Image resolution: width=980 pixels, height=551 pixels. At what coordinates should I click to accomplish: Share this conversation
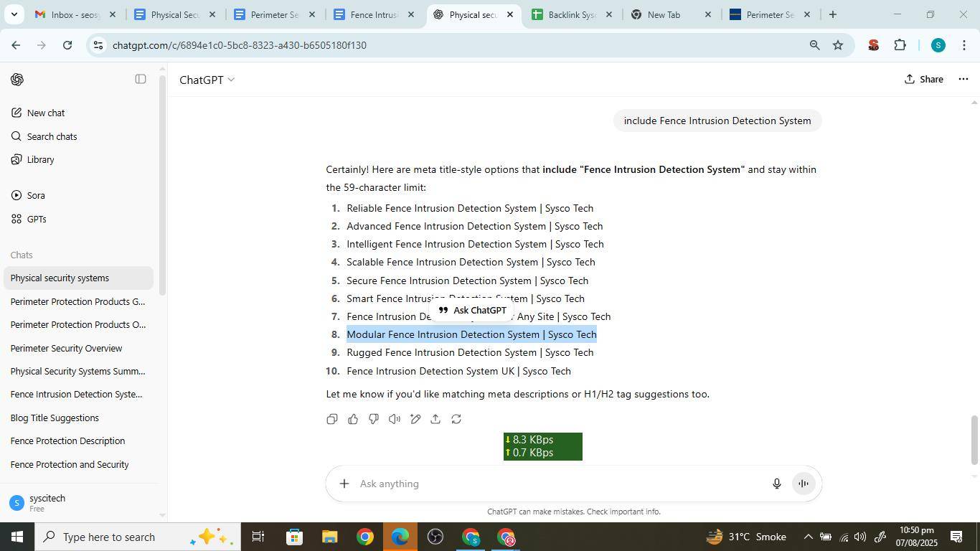pyautogui.click(x=924, y=79)
